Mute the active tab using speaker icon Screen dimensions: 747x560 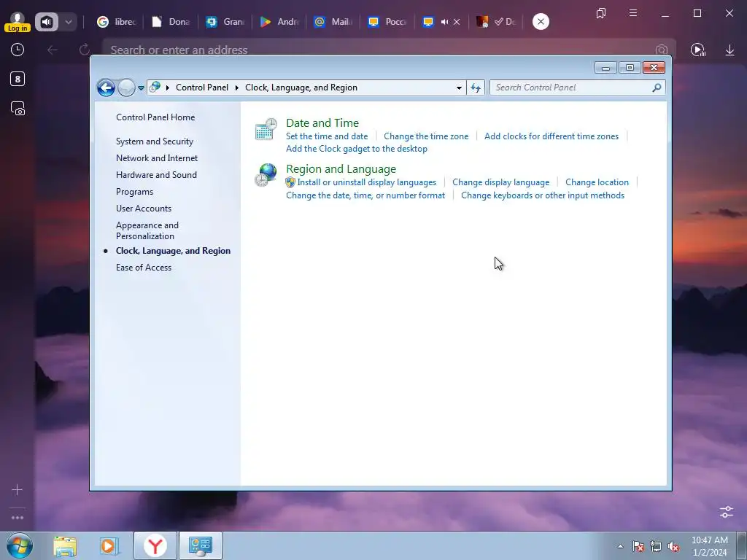[x=444, y=22]
